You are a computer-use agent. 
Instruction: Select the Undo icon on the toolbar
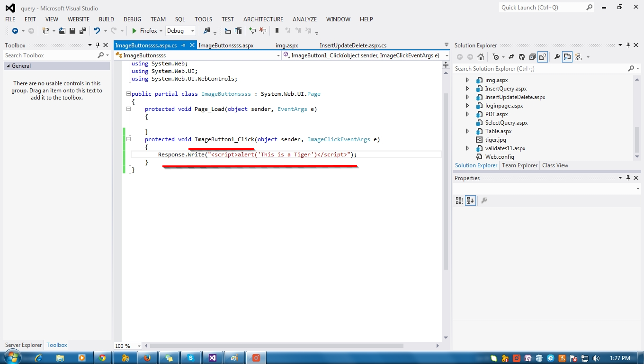pos(98,30)
